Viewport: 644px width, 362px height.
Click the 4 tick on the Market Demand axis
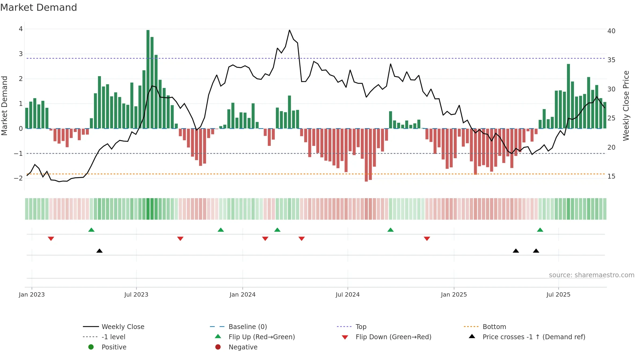click(x=21, y=29)
